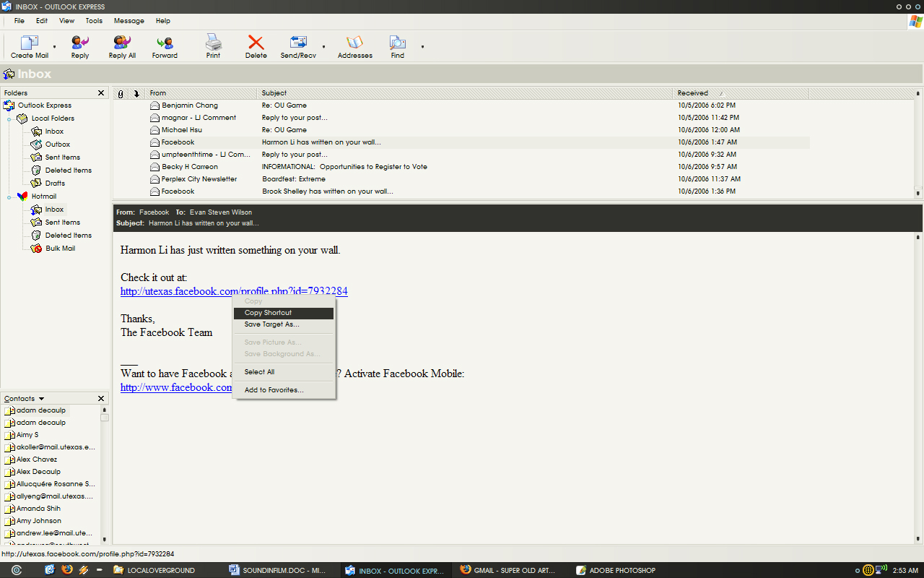
Task: Open the Help menu
Action: pos(163,21)
